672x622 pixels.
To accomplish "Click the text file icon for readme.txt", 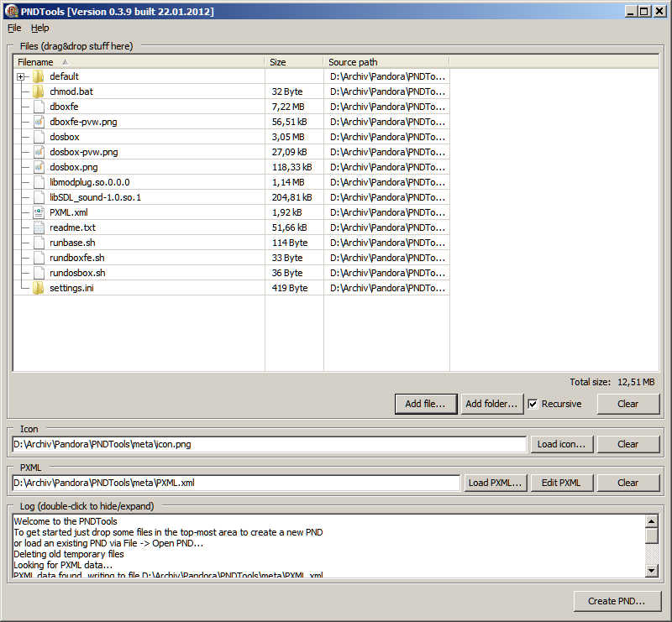I will pos(39,227).
